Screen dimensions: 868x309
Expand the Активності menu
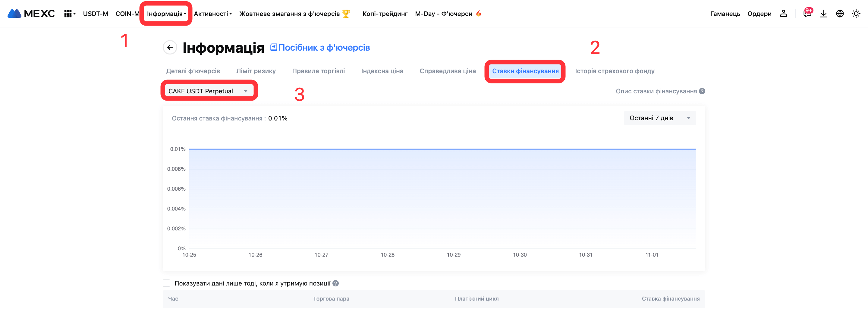[212, 14]
